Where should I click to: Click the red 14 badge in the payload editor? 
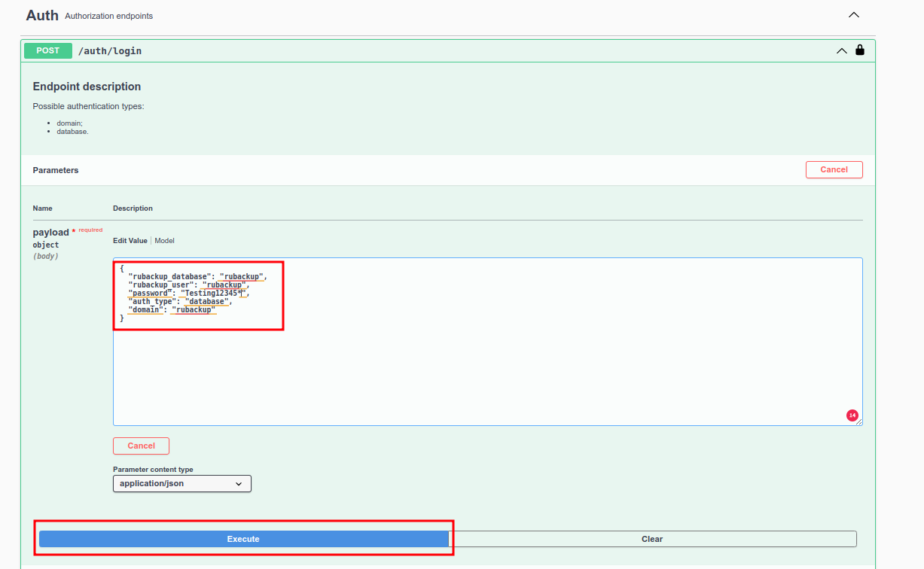coord(852,415)
